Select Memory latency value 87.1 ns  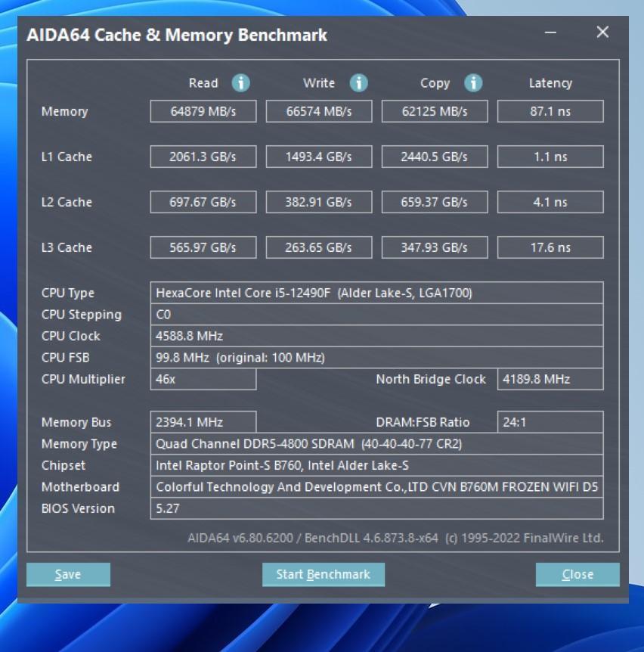550,111
